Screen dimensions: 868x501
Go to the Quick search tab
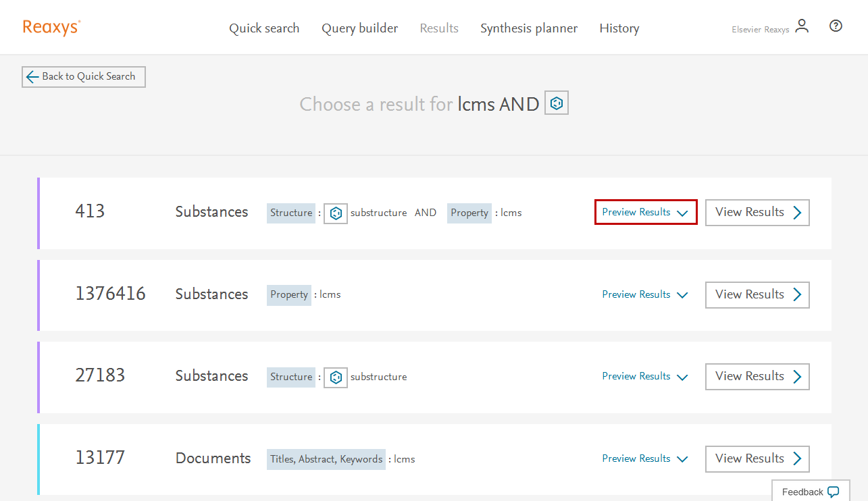point(264,28)
